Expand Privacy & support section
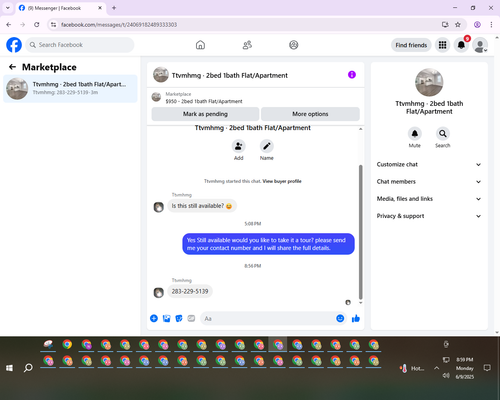The width and height of the screenshot is (500, 400). tap(429, 216)
